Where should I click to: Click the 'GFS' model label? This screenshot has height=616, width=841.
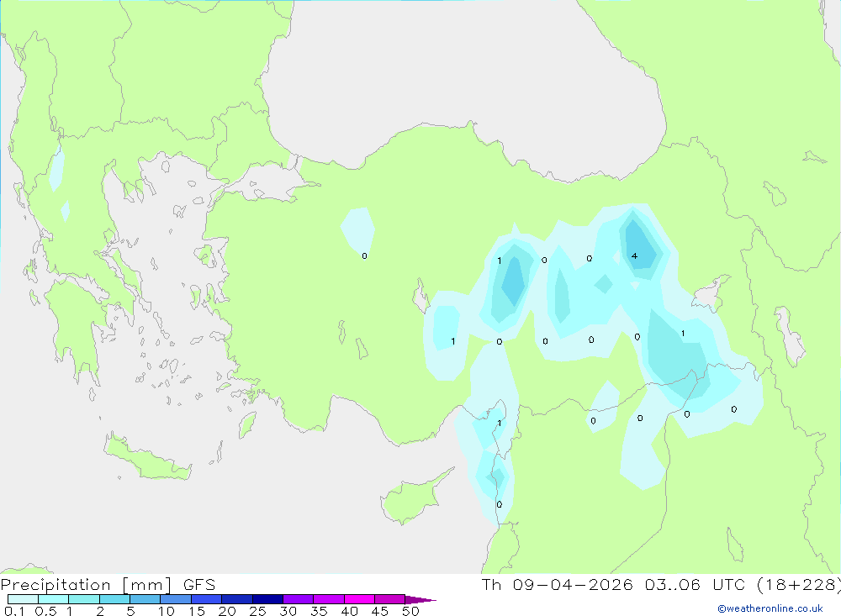[x=199, y=585]
